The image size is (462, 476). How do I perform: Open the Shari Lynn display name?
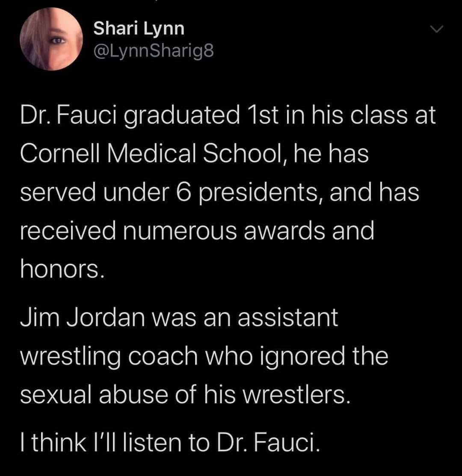click(x=139, y=29)
